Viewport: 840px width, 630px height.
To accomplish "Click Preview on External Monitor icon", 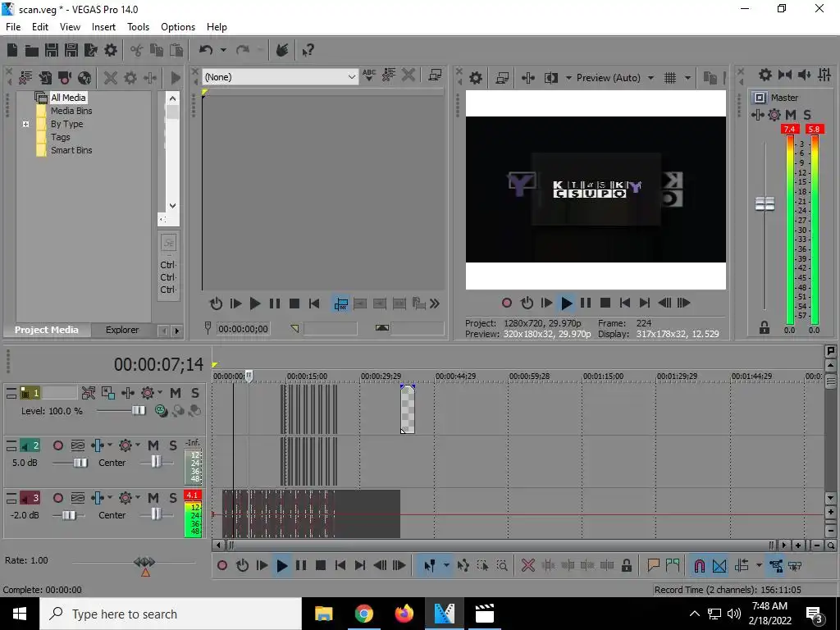I will tap(502, 78).
